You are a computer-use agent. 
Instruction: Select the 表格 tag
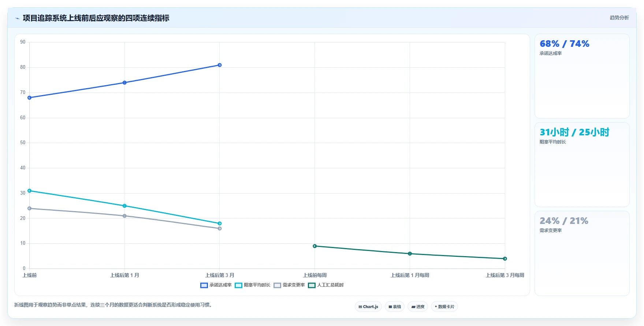point(395,307)
